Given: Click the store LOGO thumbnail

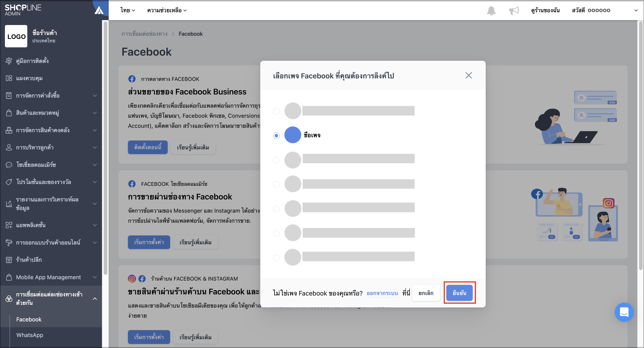Looking at the screenshot, I should [x=16, y=36].
